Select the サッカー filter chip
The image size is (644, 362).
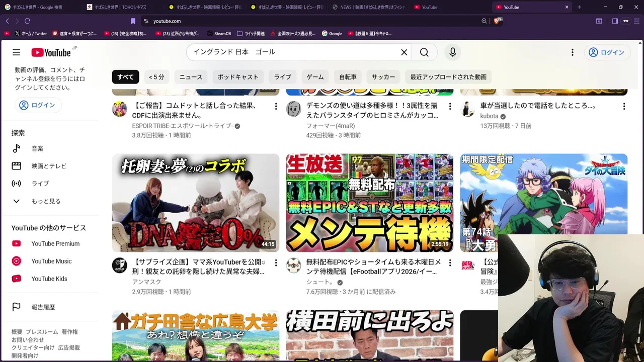[383, 77]
